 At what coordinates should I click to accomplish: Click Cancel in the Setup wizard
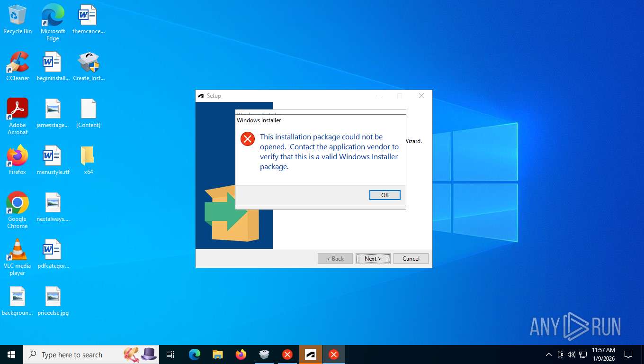411,258
